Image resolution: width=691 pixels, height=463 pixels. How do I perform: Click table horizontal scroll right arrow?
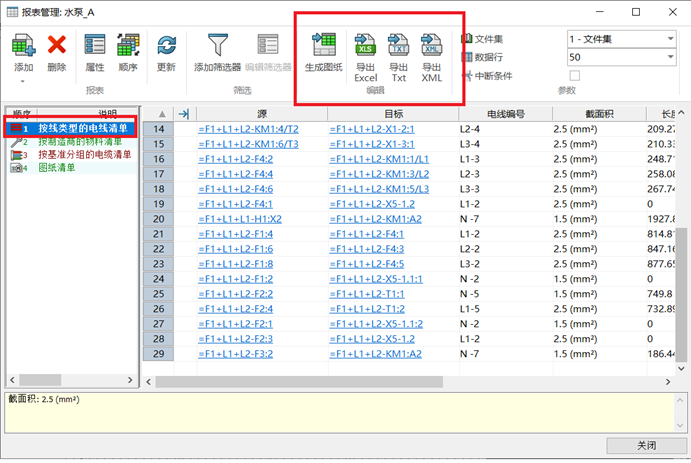click(x=668, y=382)
